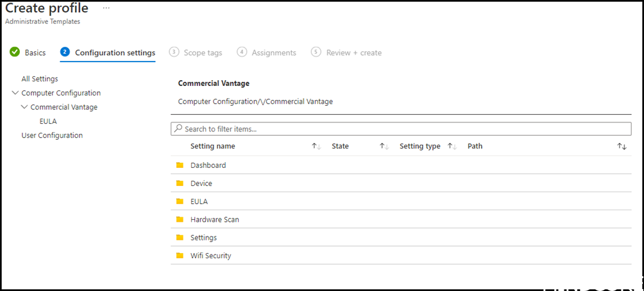Viewport: 644px width, 291px height.
Task: Click the Setting type column header
Action: pos(419,146)
